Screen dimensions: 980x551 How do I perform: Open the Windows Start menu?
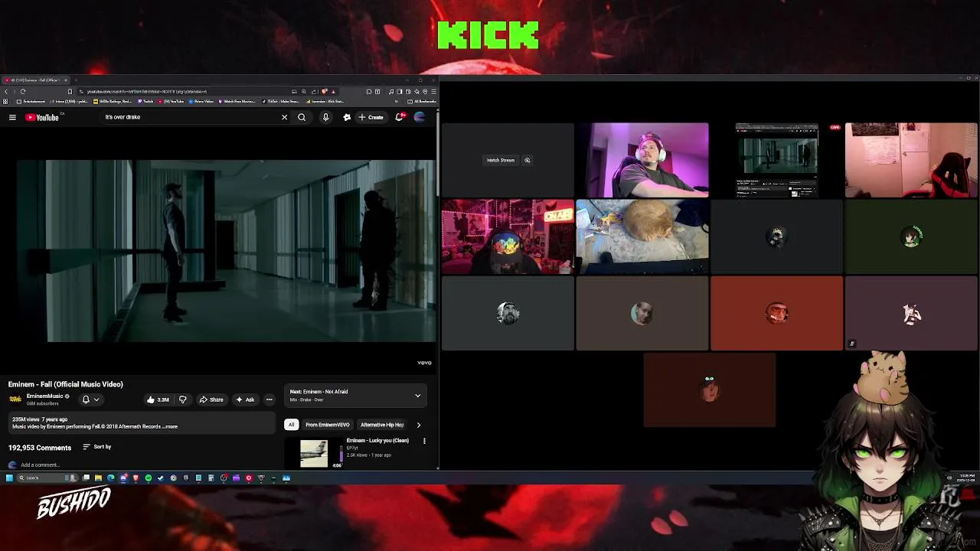tap(9, 478)
